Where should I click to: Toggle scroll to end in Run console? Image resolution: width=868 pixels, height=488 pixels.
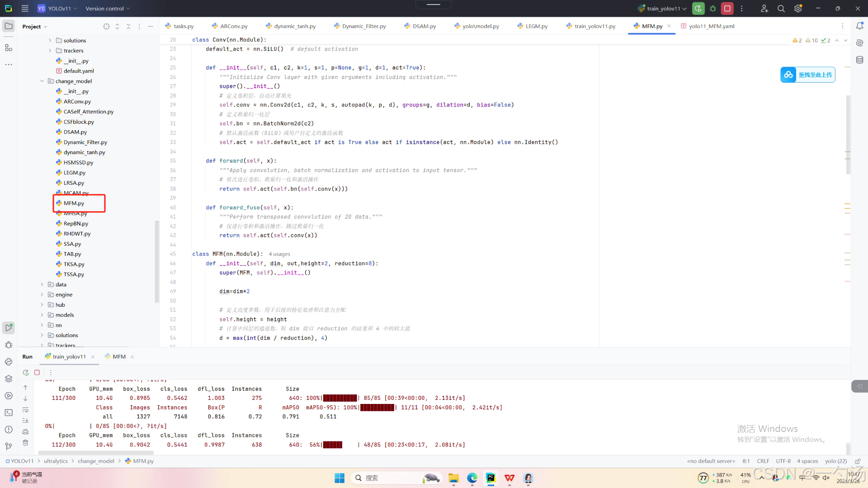coord(26,421)
